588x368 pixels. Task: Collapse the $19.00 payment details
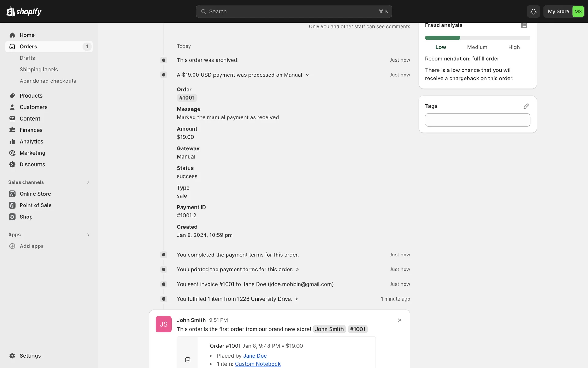pyautogui.click(x=308, y=75)
